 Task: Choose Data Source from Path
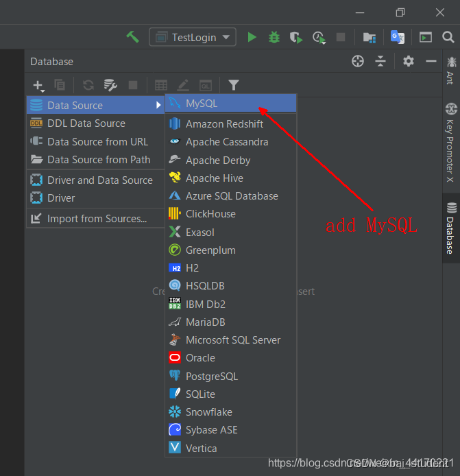(x=95, y=159)
